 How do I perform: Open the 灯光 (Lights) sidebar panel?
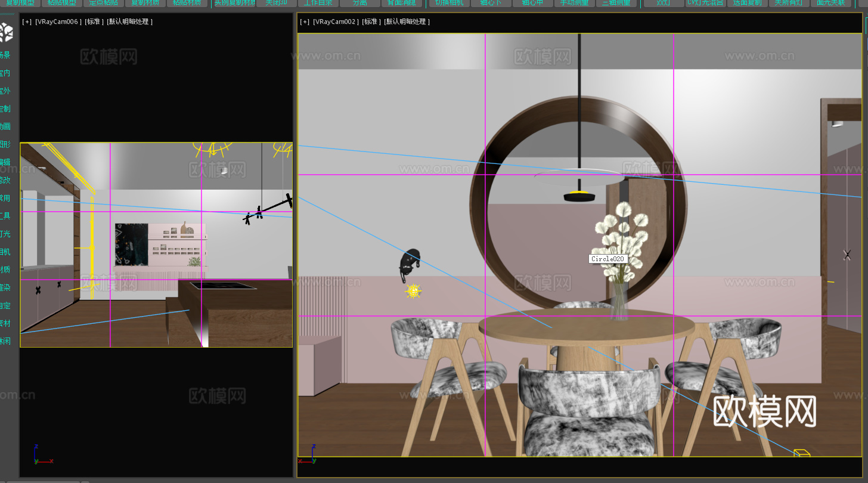tap(5, 233)
